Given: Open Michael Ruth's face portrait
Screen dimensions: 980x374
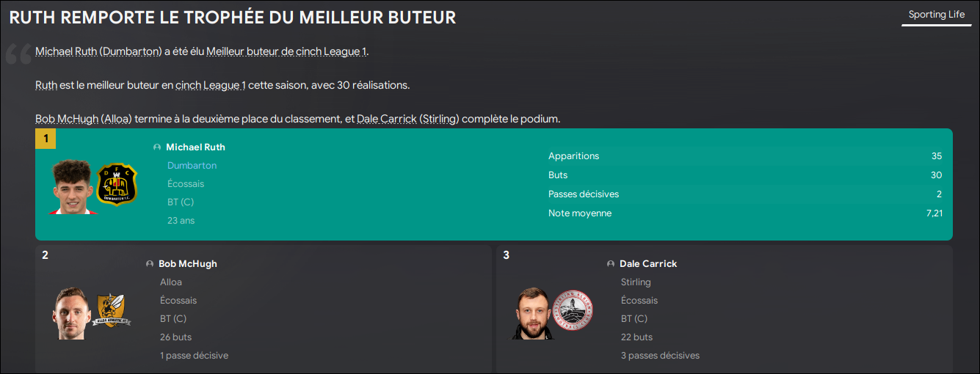Looking at the screenshot, I should pos(73,186).
